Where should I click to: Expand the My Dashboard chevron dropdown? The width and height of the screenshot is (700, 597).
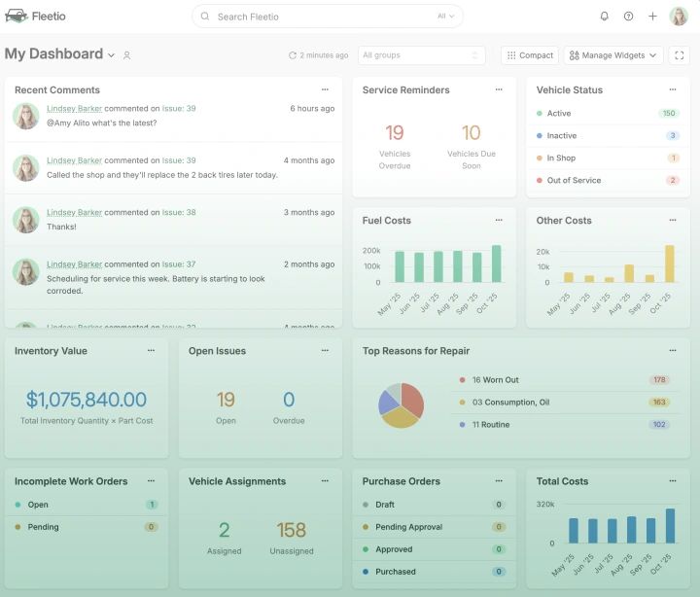112,55
